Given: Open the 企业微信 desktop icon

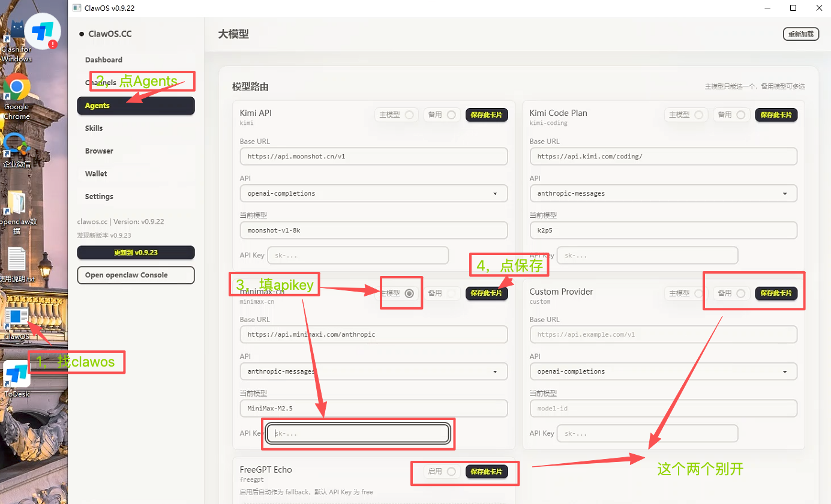Looking at the screenshot, I should pyautogui.click(x=16, y=144).
